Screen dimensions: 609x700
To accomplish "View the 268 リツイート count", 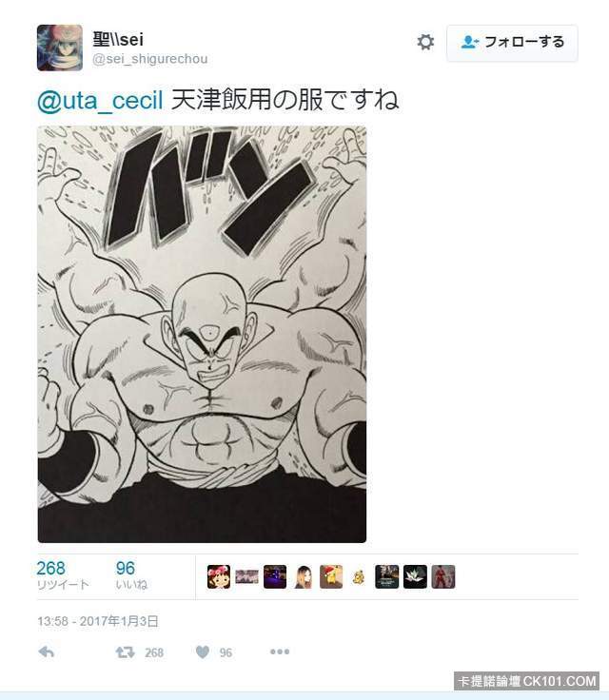I will click(x=63, y=575).
